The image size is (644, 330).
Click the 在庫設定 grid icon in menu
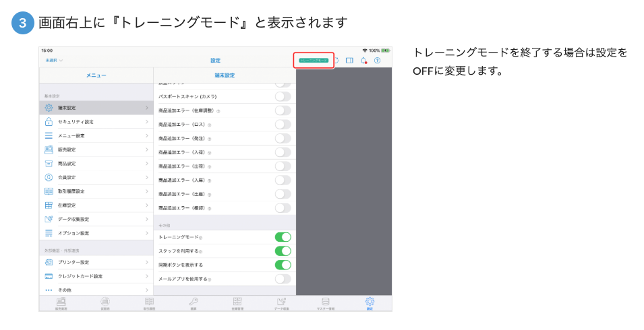[49, 205]
